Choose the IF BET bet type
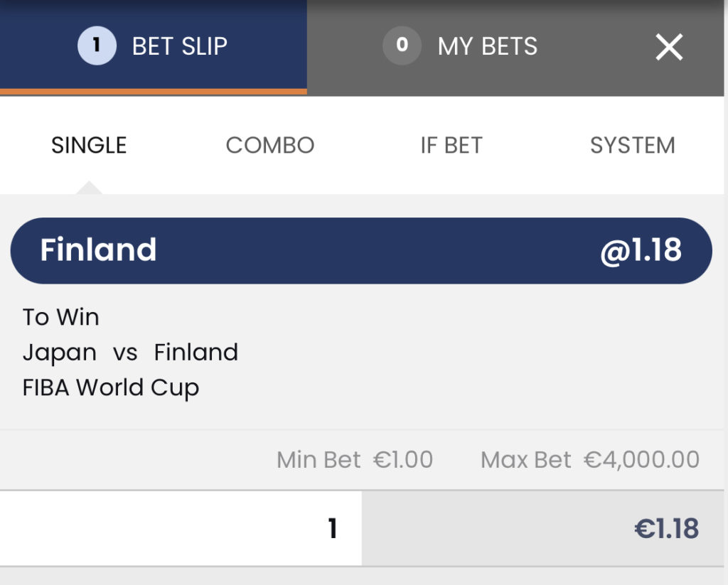The height and width of the screenshot is (585, 728). coord(451,146)
